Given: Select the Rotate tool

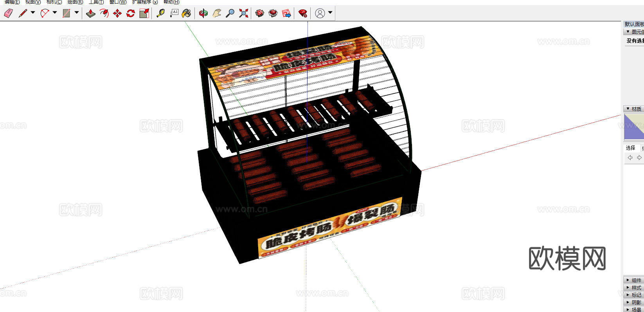Looking at the screenshot, I should point(131,13).
